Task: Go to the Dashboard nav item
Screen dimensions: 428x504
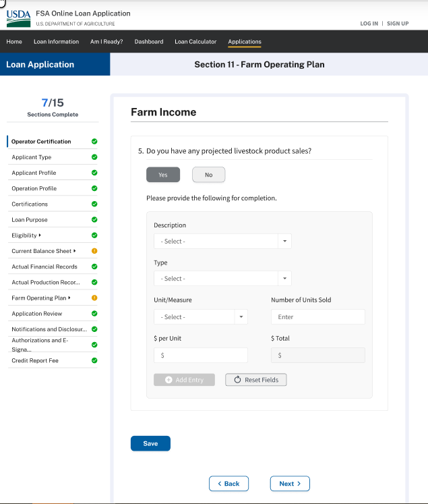Action: point(149,42)
